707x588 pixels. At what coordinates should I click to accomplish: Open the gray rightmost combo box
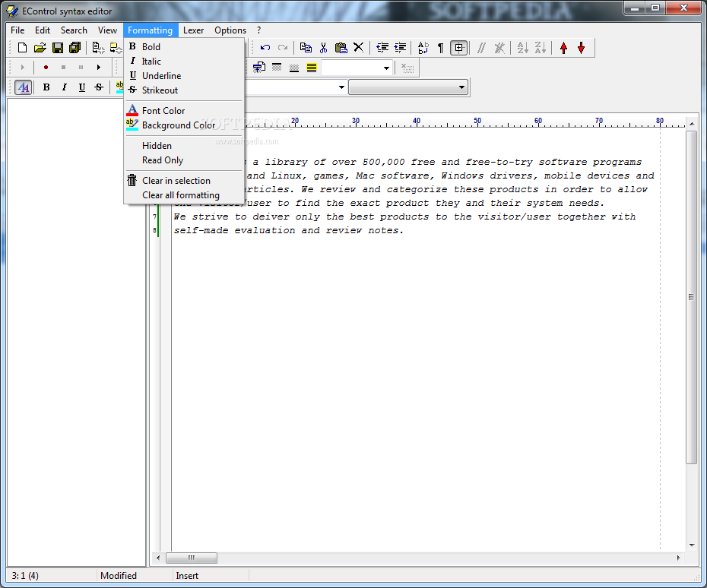(407, 87)
